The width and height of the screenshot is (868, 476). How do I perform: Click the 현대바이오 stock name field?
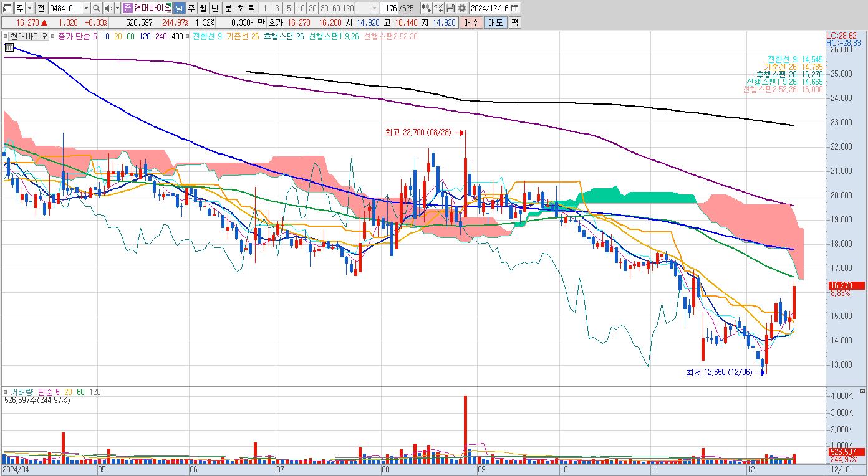pyautogui.click(x=152, y=8)
